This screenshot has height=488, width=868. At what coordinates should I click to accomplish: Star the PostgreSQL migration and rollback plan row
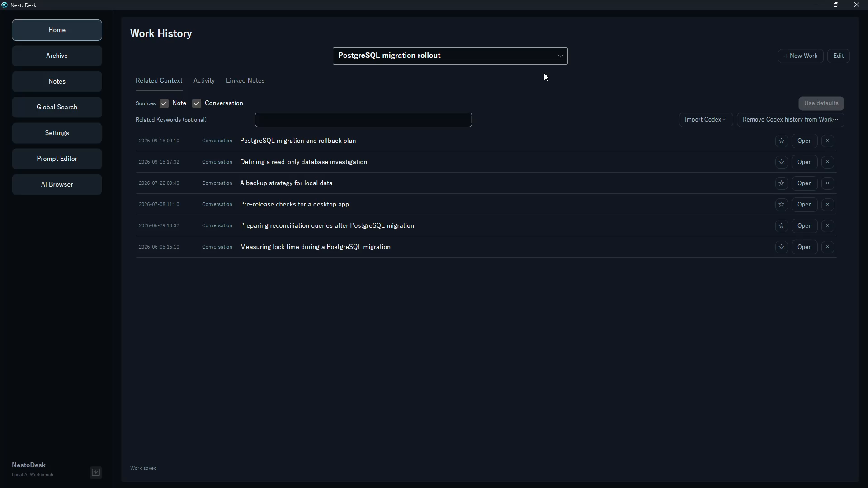[x=781, y=141]
